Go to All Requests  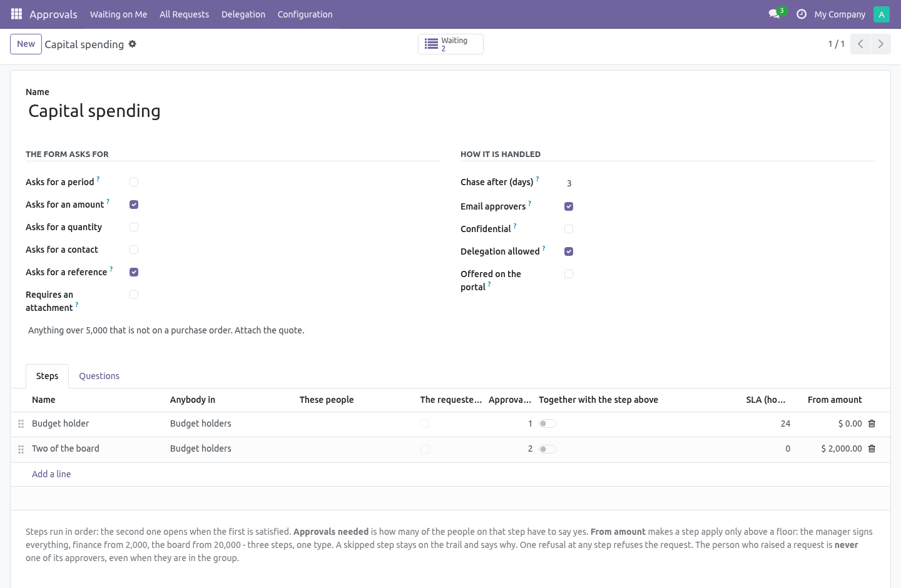pos(185,14)
